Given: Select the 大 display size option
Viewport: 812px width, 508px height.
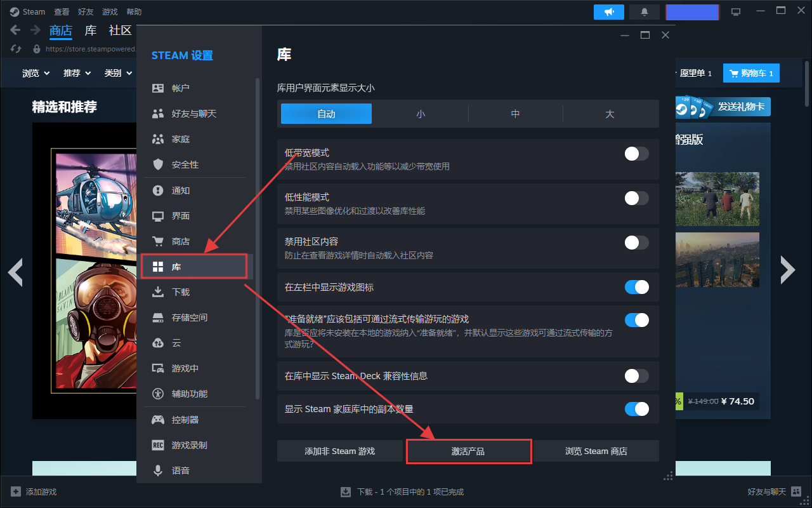Looking at the screenshot, I should (x=610, y=114).
